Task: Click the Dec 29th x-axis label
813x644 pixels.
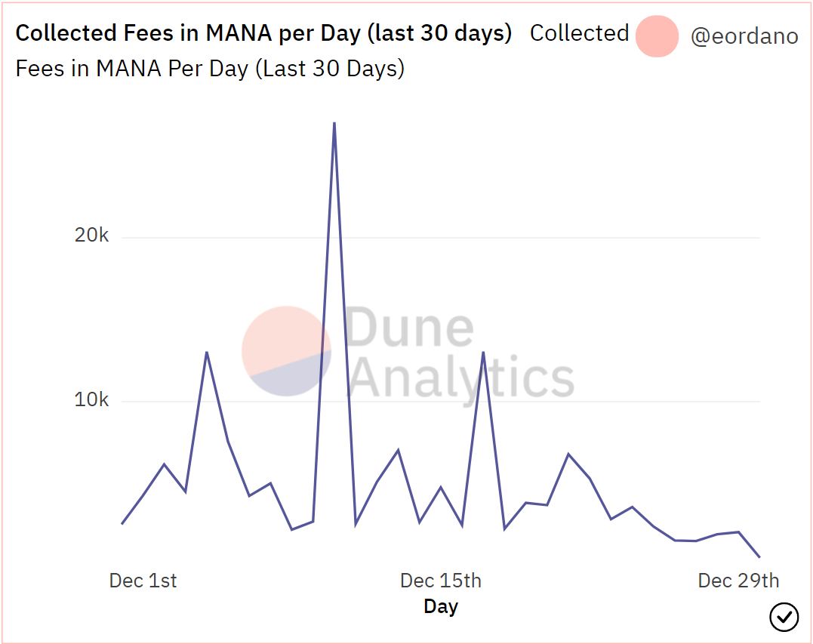Action: 738,581
